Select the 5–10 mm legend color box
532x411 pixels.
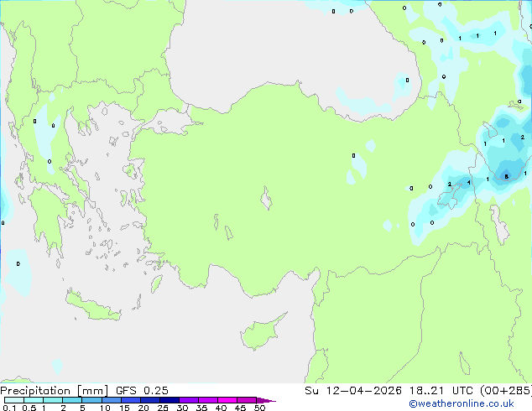pos(91,400)
